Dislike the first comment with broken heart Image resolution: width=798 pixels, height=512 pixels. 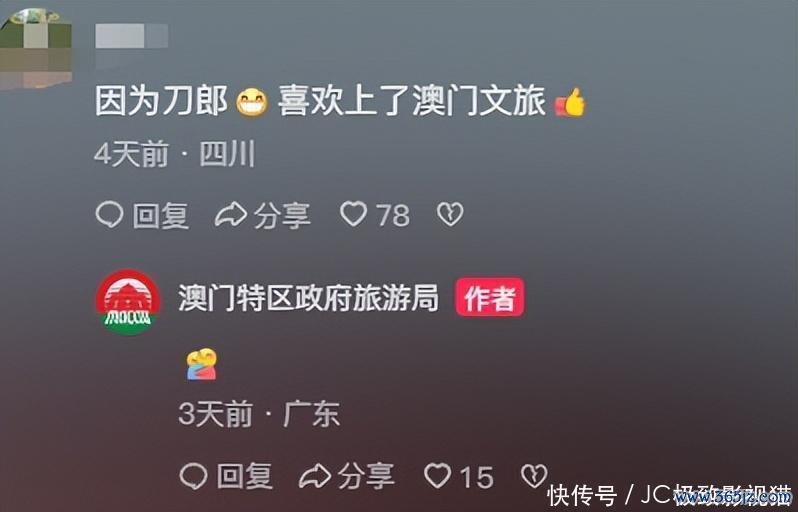click(x=450, y=214)
